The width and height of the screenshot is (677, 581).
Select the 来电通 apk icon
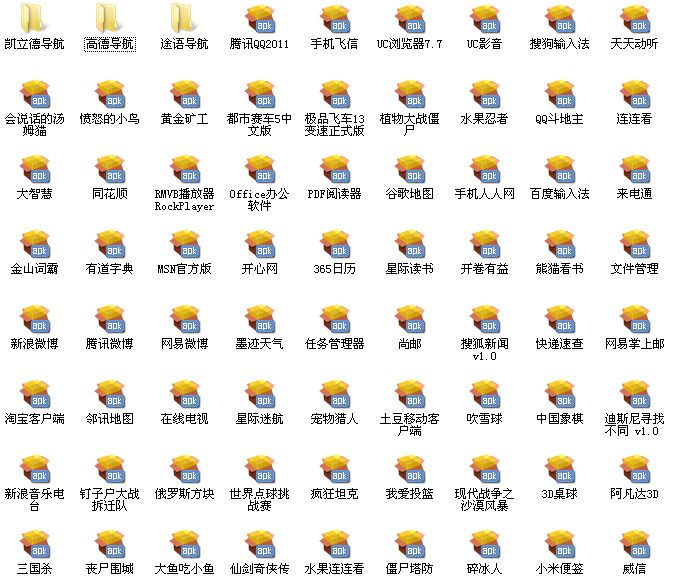pos(635,169)
